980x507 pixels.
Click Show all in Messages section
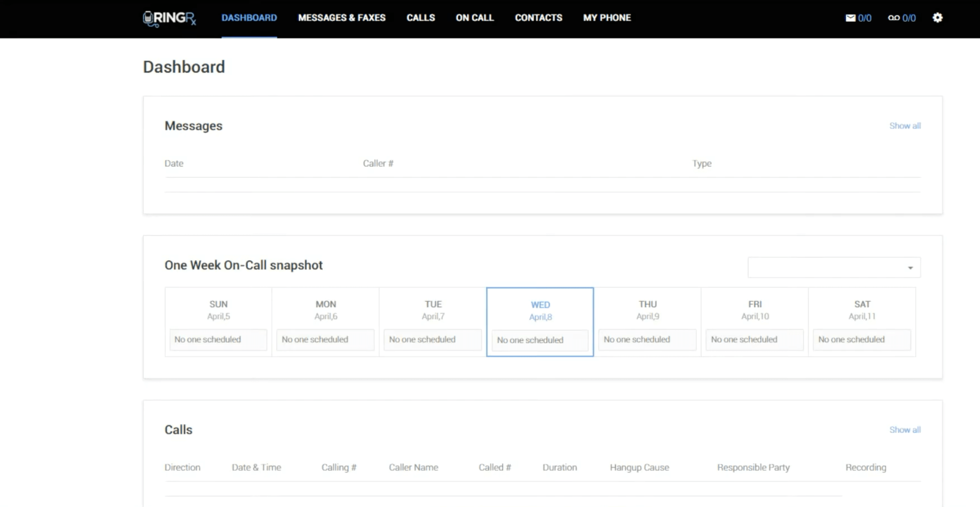click(x=905, y=126)
